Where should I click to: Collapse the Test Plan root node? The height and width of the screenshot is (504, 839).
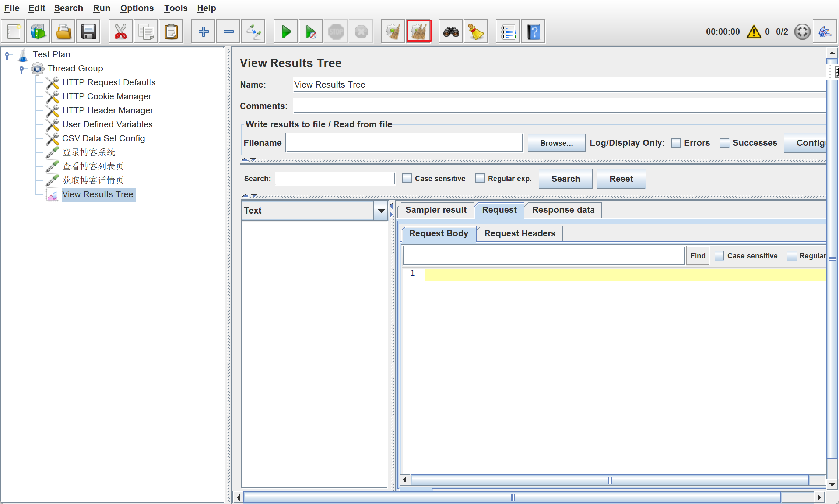pyautogui.click(x=7, y=55)
